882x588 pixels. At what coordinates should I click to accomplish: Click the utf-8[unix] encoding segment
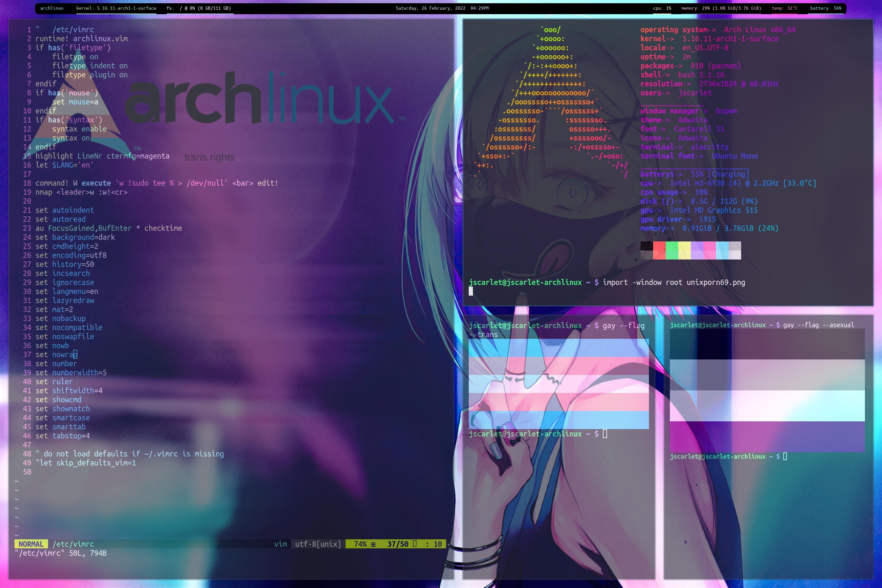[x=318, y=544]
